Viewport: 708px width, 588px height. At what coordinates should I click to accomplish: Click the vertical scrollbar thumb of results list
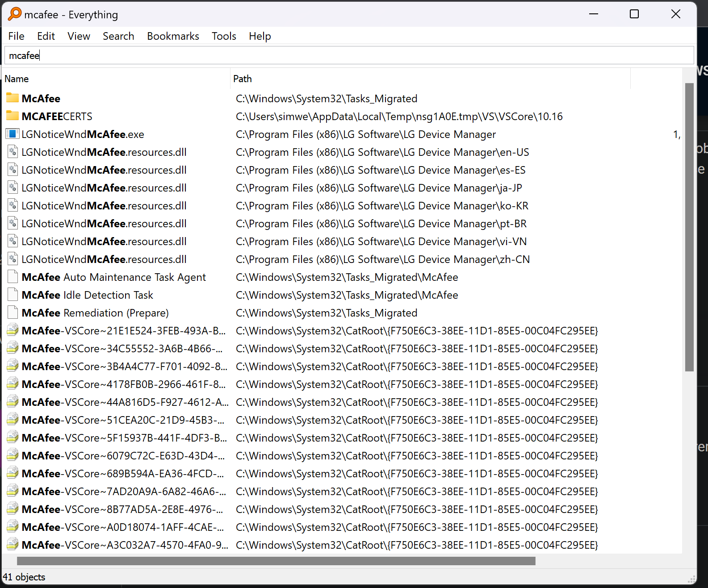coord(689,227)
